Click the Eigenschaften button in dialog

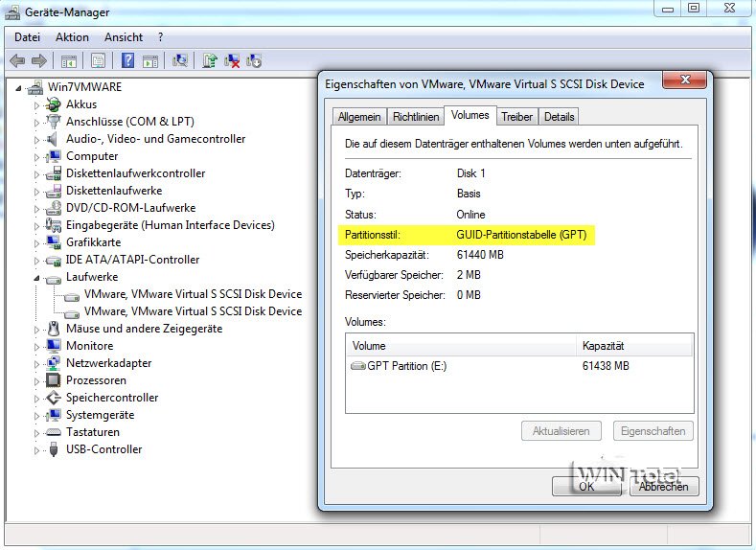653,431
